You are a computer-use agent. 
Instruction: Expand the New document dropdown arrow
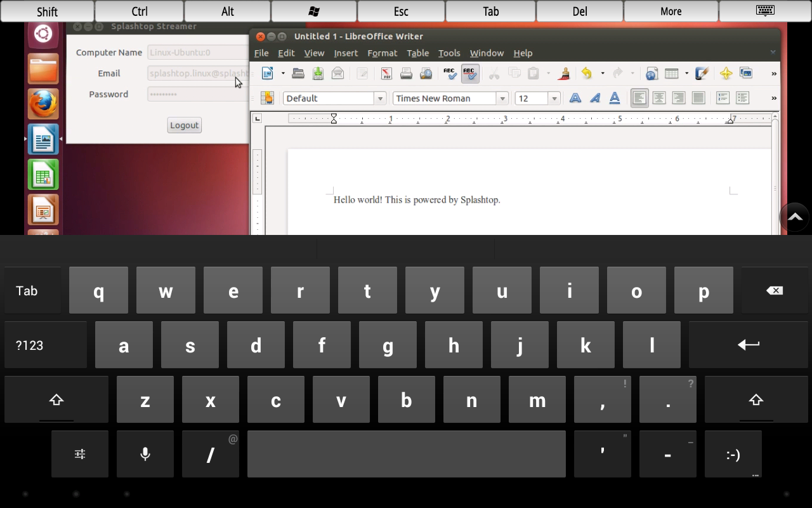click(283, 74)
